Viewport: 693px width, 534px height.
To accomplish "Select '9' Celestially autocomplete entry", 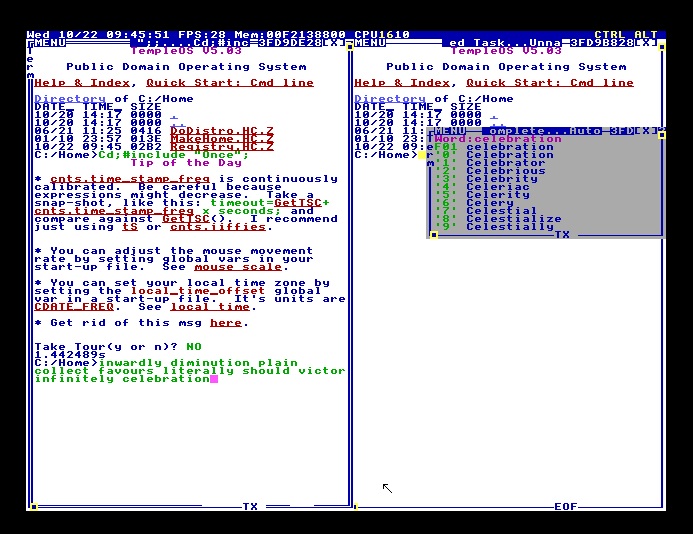I will [494, 227].
